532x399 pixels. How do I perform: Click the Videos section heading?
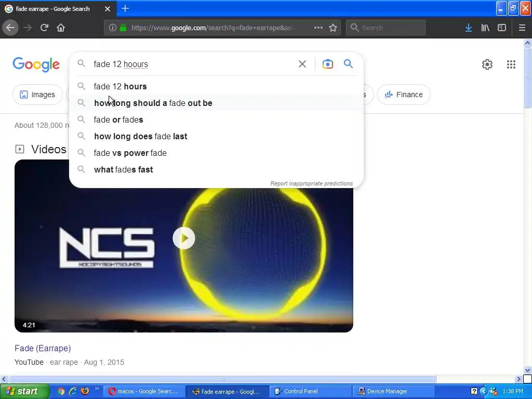(48, 149)
